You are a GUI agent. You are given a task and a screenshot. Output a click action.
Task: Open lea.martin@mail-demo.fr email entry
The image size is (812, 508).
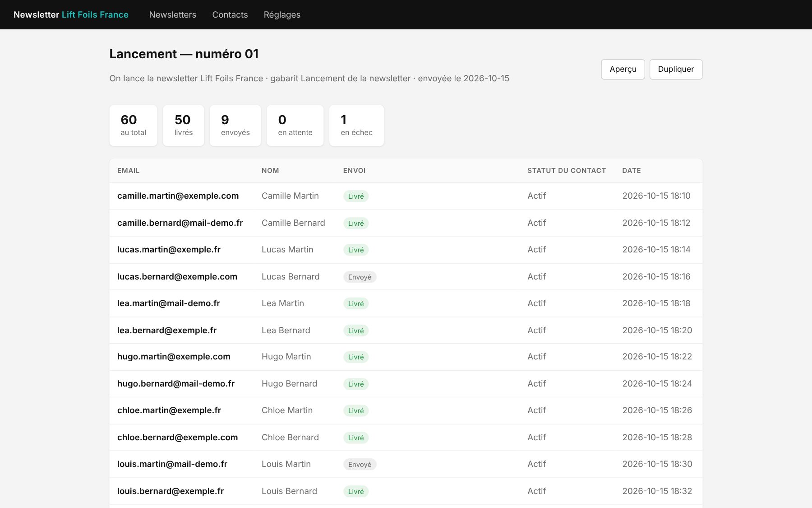click(x=169, y=303)
